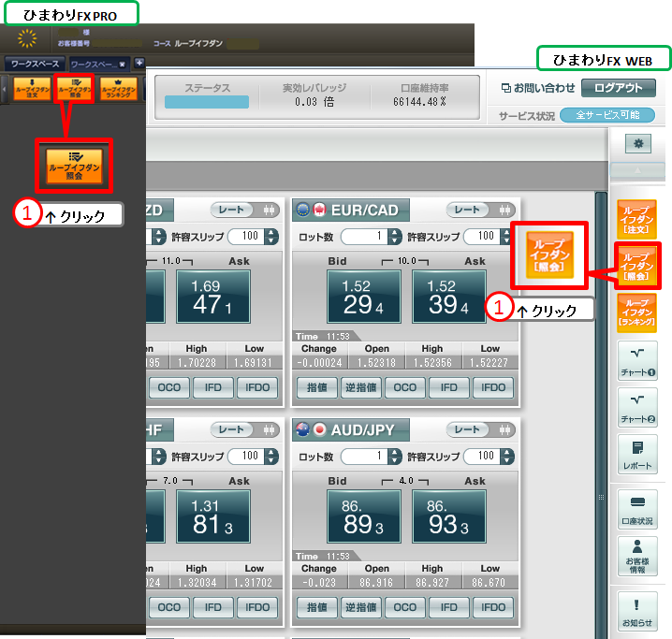The image size is (672, 639).
Task: Click 指値 button under EUR/CAD
Action: click(x=317, y=387)
